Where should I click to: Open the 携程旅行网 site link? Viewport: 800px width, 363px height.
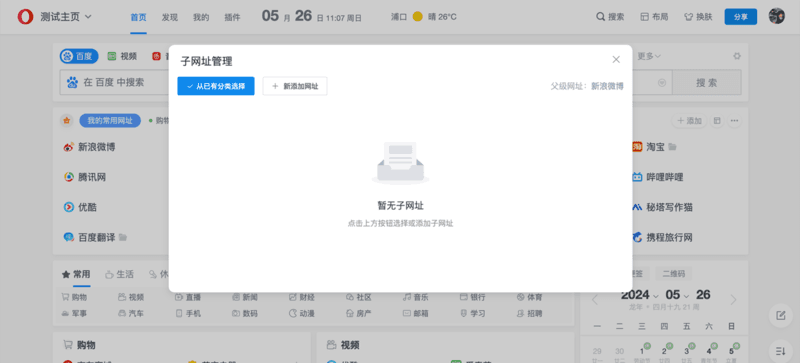pyautogui.click(x=662, y=237)
